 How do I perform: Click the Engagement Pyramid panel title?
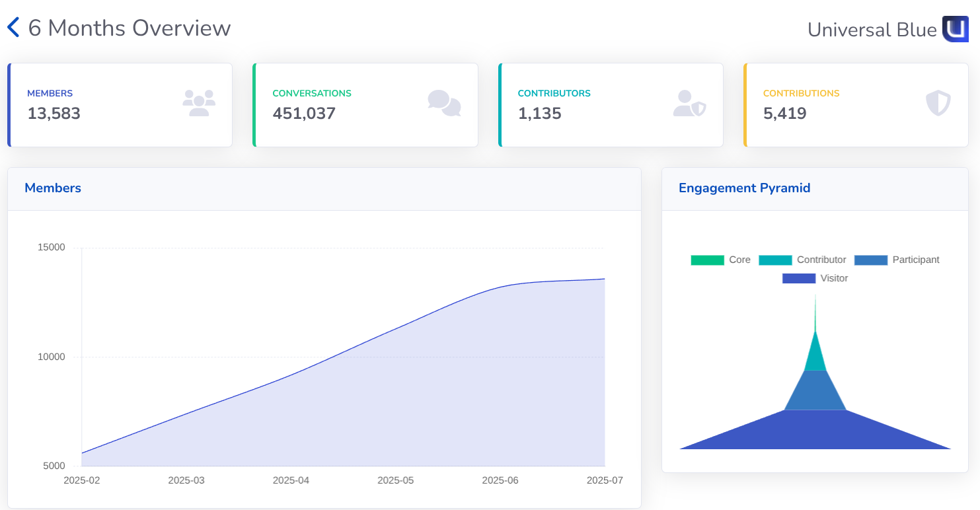click(x=744, y=188)
